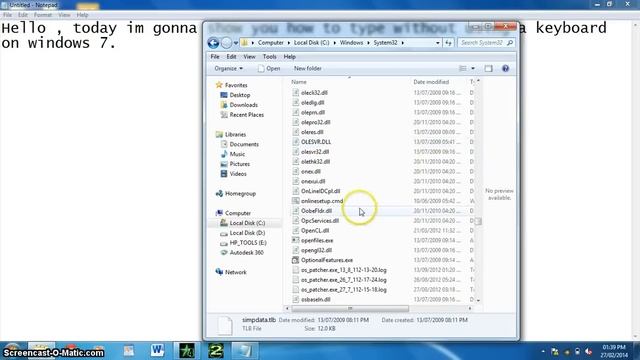Open Recent Places under Favorites

point(242,115)
